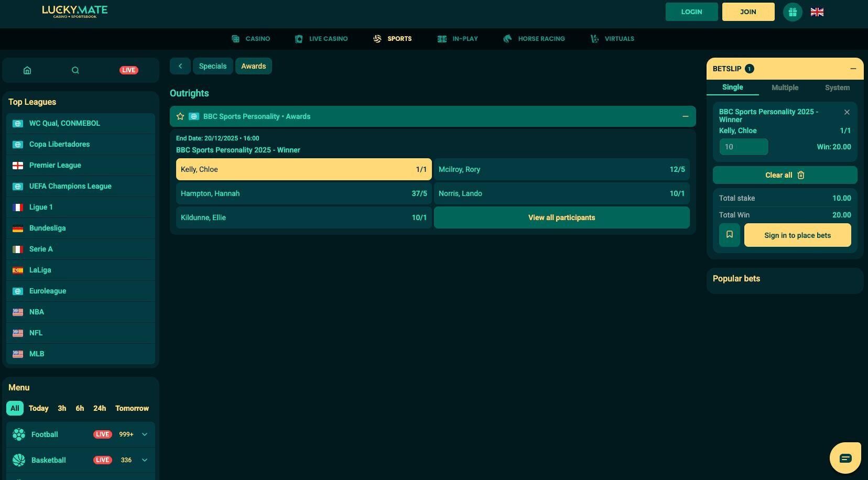
Task: Minimize the Betslip panel
Action: point(853,69)
